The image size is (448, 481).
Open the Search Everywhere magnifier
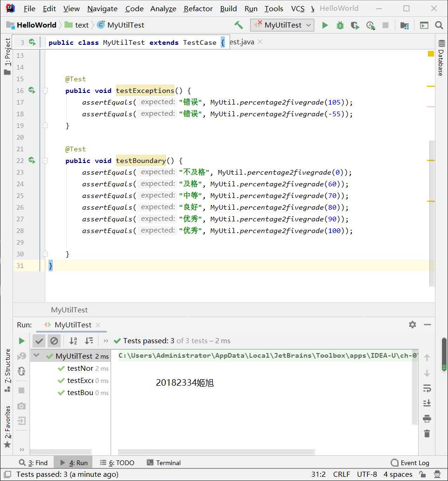[x=439, y=25]
